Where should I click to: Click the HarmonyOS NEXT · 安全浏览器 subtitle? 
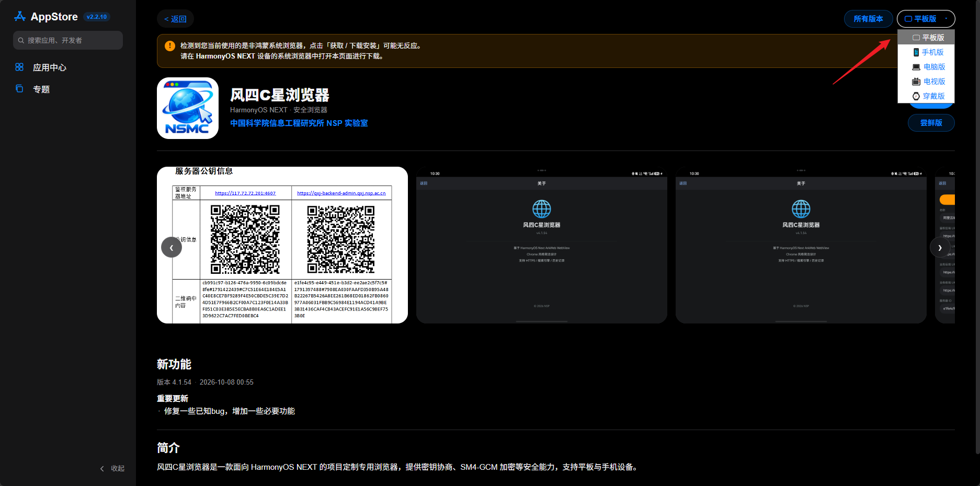pos(279,110)
